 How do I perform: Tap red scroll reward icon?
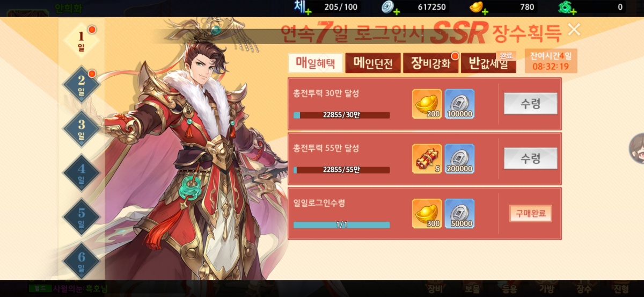pyautogui.click(x=427, y=158)
